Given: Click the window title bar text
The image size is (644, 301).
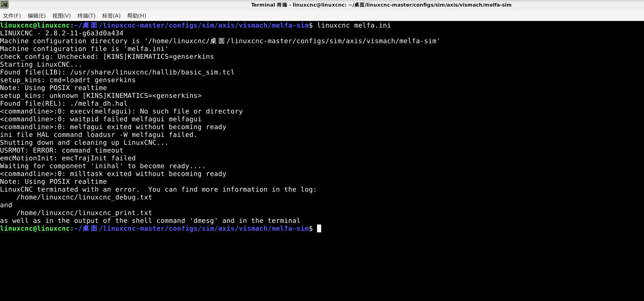Looking at the screenshot, I should pyautogui.click(x=381, y=5).
